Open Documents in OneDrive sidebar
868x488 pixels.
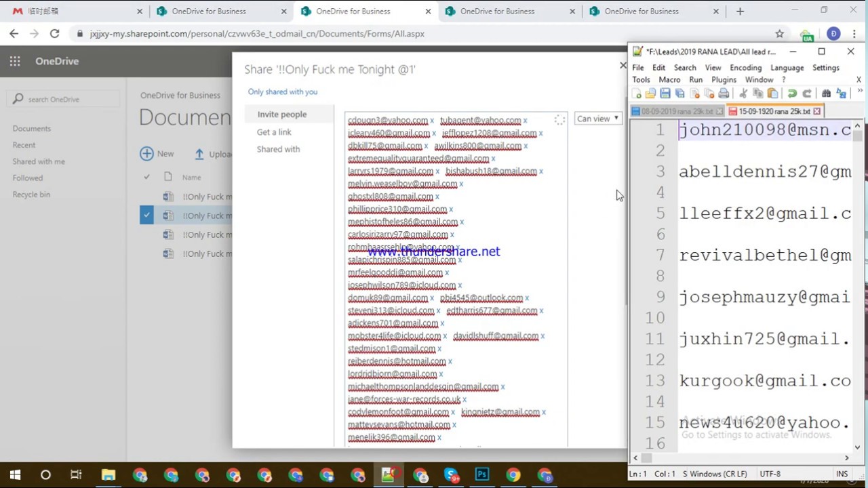32,128
